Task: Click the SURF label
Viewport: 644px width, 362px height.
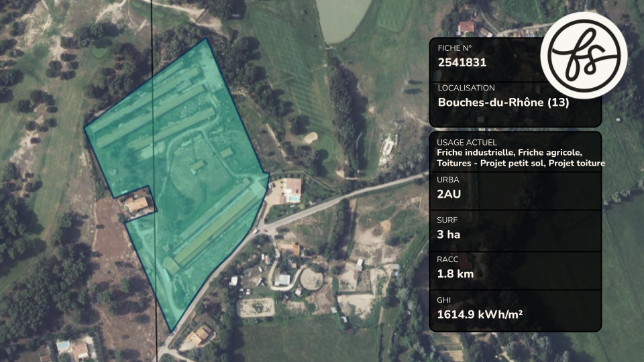Action: coord(447,220)
